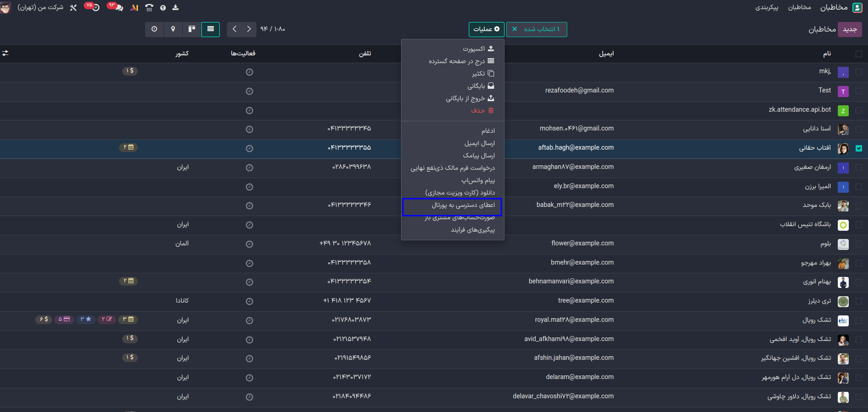Choose پیگیری‌های فرآیند menu item
Screen dimensions: 868x412
pos(453,230)
